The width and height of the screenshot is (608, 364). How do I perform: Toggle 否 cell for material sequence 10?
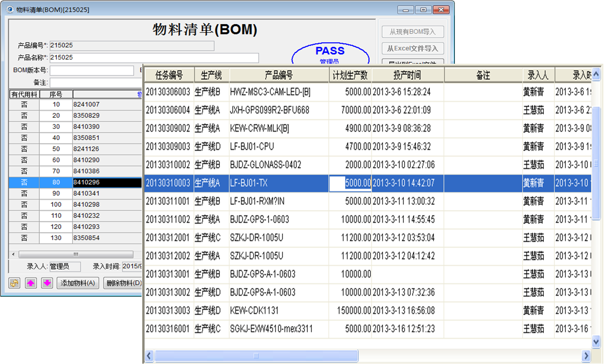click(x=24, y=104)
